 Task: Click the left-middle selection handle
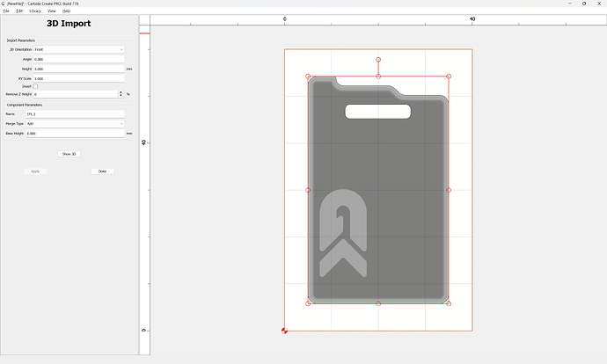tap(308, 190)
